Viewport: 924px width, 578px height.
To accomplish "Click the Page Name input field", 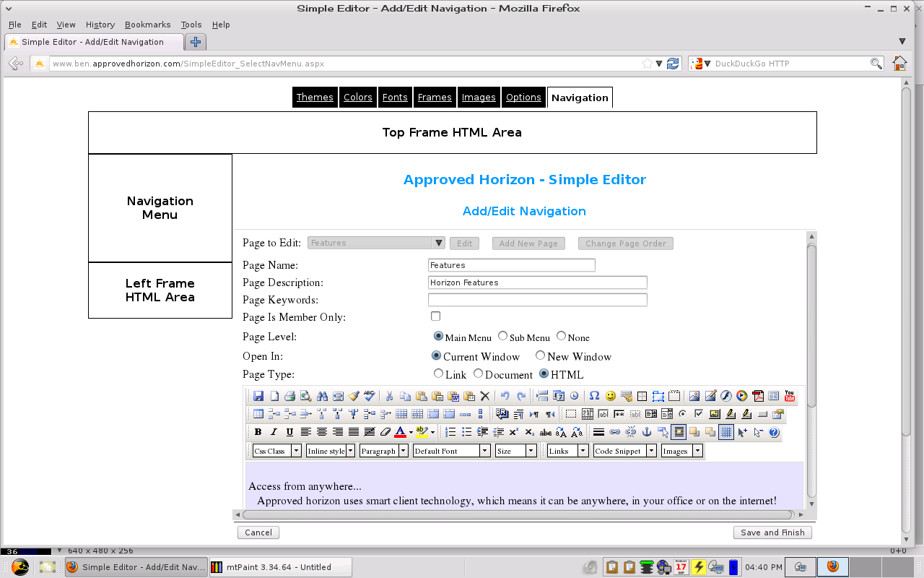I will click(512, 265).
